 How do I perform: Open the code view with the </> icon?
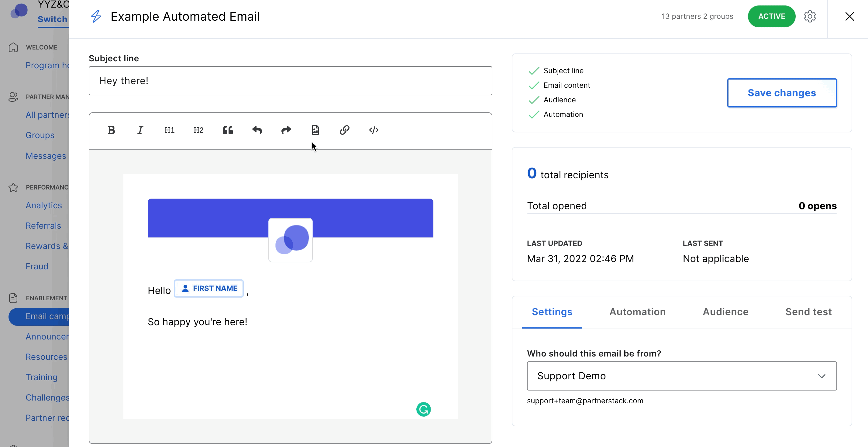[x=374, y=130]
